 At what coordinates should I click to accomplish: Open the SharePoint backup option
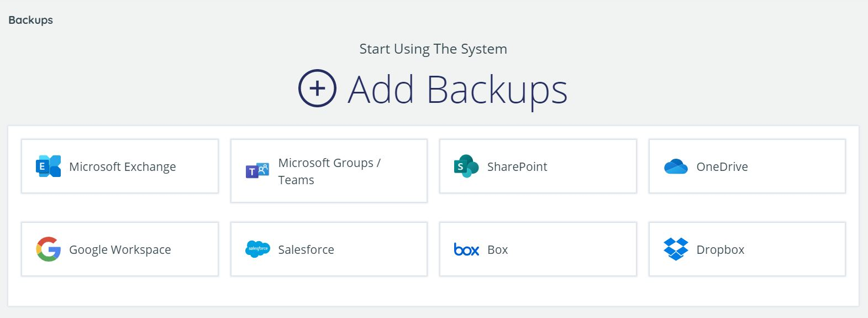click(538, 166)
